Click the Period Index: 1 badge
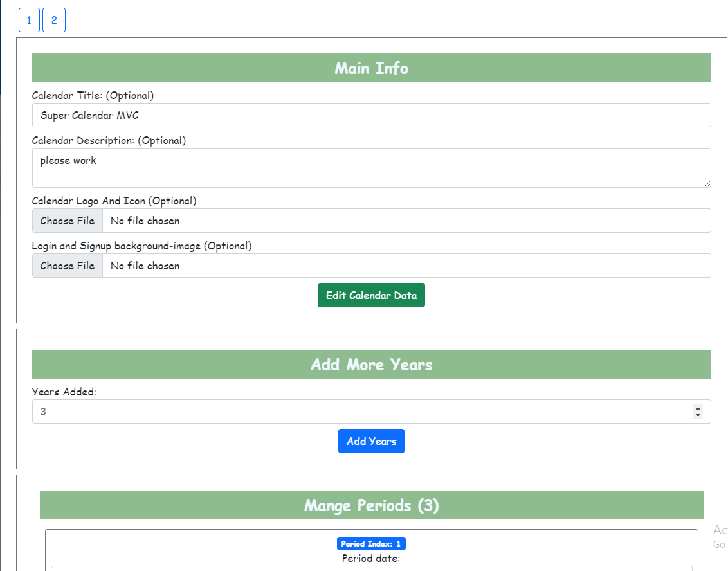The width and height of the screenshot is (728, 571). pos(371,543)
